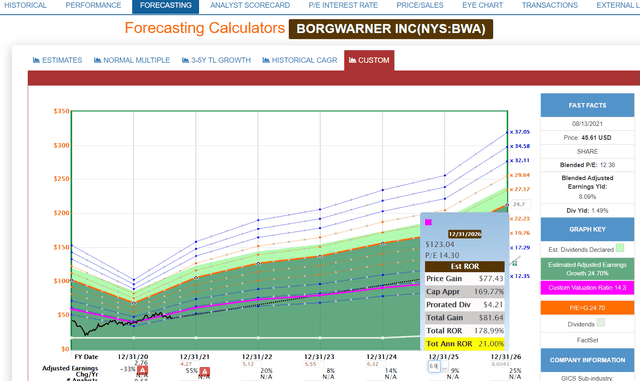
Task: Toggle Estimated Adjusted Earnings Growth 24.70% key
Action: coord(587,269)
